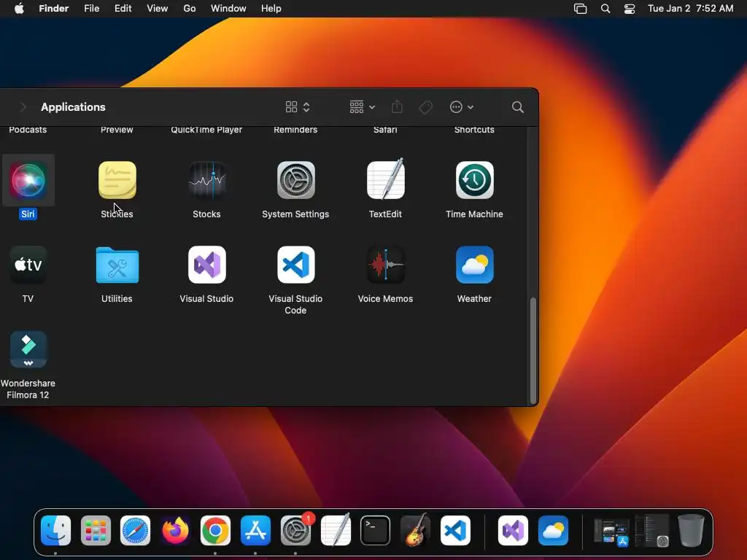Select the TextEdit app icon
The image size is (747, 560).
(x=385, y=179)
